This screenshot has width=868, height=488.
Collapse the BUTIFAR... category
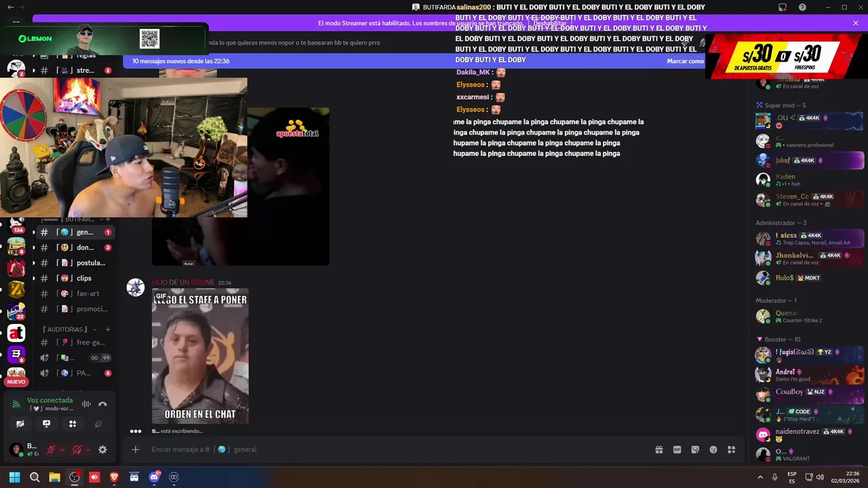point(71,220)
